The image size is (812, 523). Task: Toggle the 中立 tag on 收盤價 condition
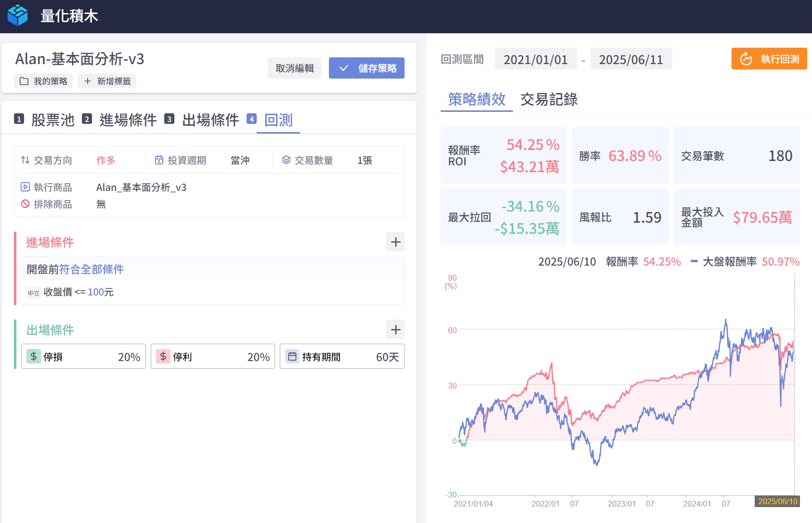(34, 293)
